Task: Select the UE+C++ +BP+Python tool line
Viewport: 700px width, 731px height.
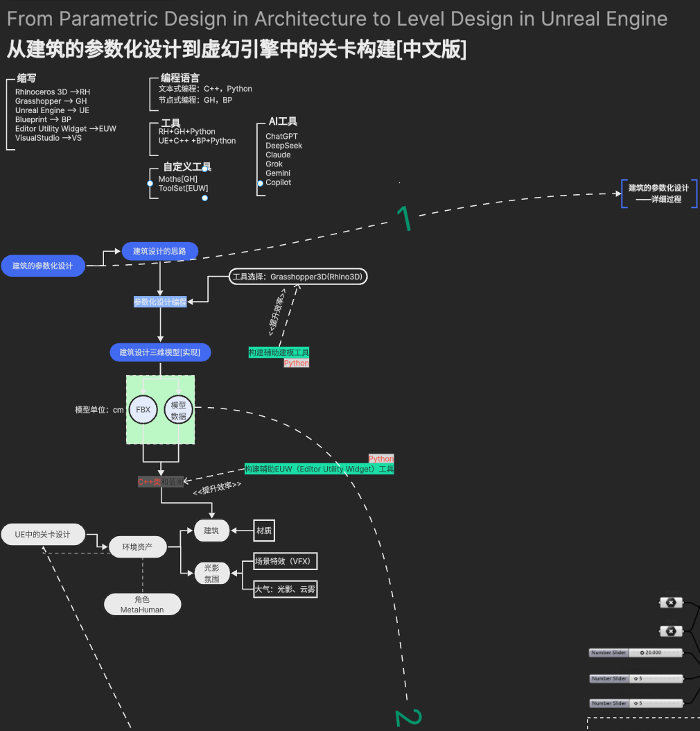Action: (x=197, y=141)
